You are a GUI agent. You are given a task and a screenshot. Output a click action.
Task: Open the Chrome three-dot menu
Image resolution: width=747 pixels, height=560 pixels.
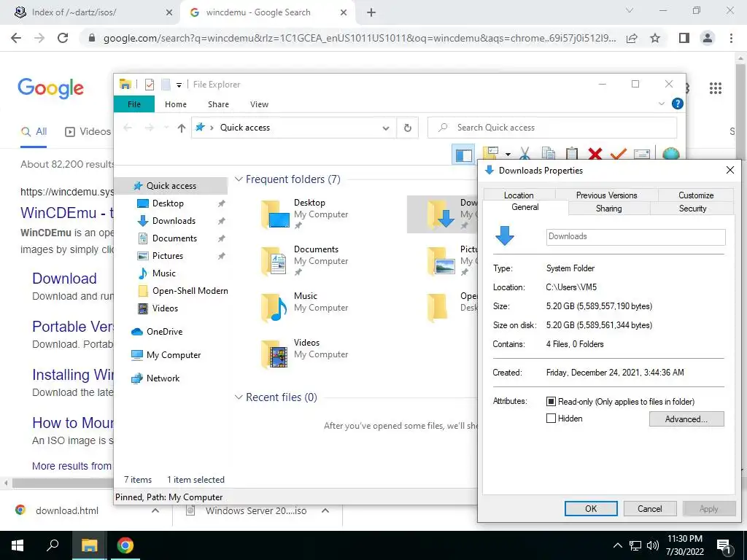[731, 38]
